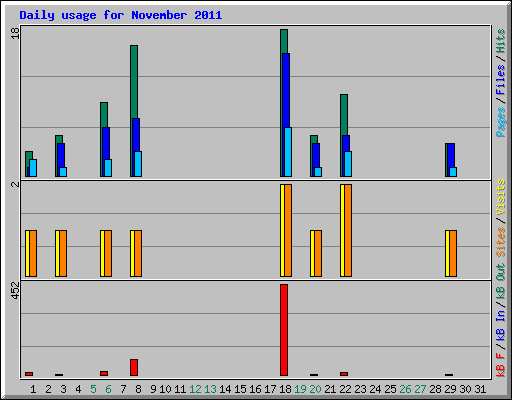Screen dimensions: 512x400
Task: Click the y-axis maximum label "18"
Action: pos(15,33)
